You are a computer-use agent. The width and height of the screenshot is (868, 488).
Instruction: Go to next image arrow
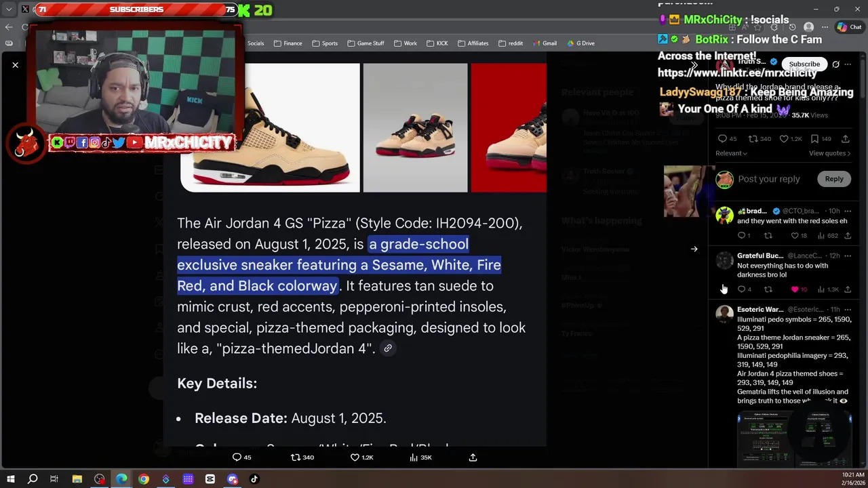point(694,249)
